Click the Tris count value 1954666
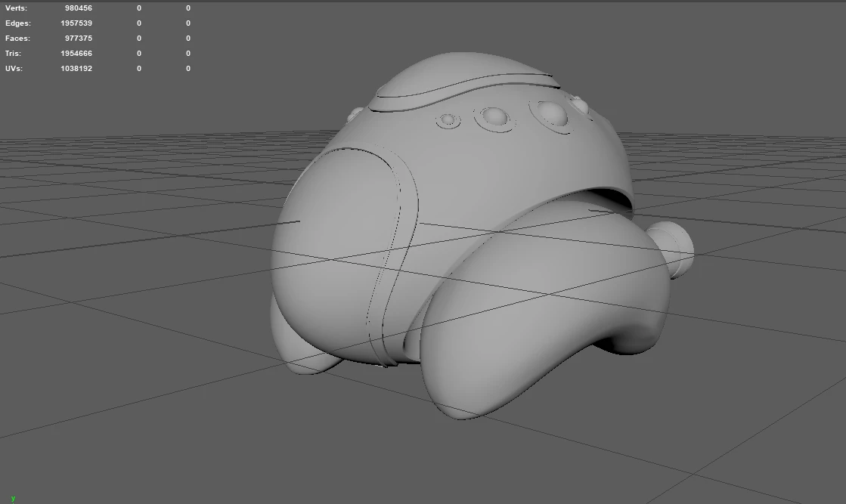The height and width of the screenshot is (504, 846). click(76, 54)
